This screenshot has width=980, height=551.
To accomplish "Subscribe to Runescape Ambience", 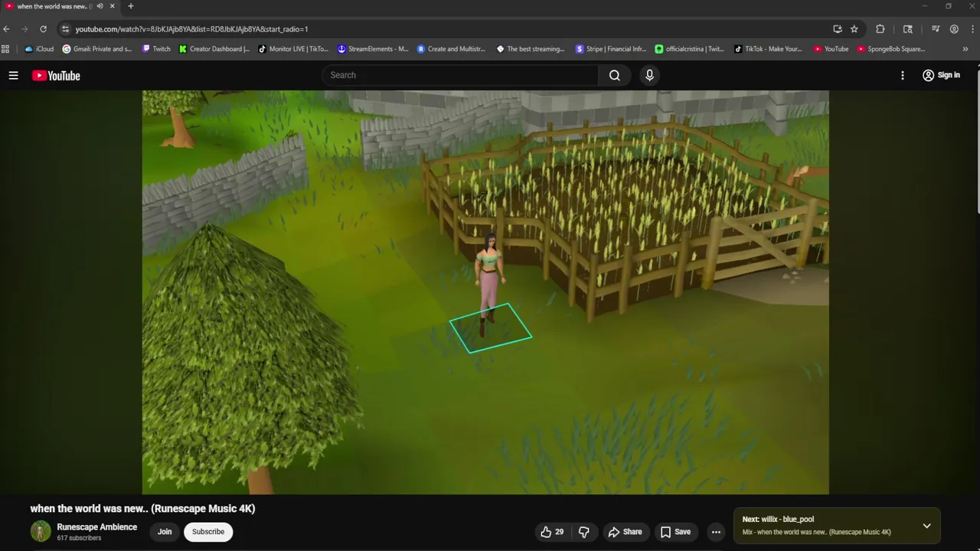I will tap(208, 532).
